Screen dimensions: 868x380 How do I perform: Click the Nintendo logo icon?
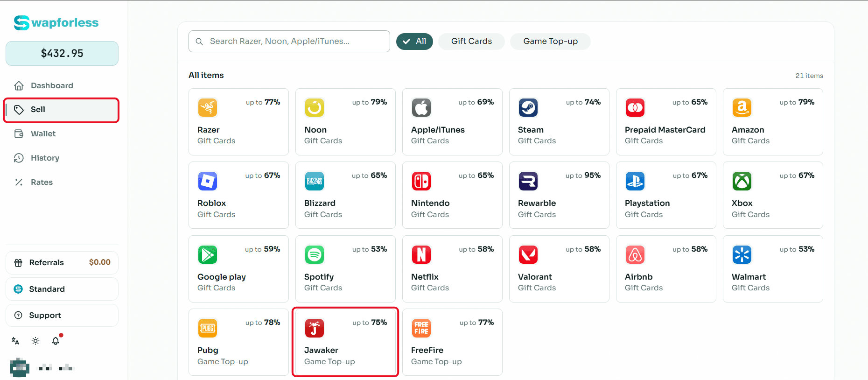pyautogui.click(x=421, y=181)
